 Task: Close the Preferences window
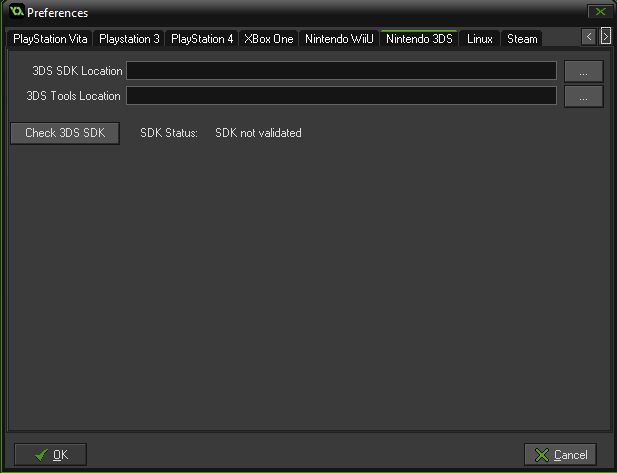600,11
